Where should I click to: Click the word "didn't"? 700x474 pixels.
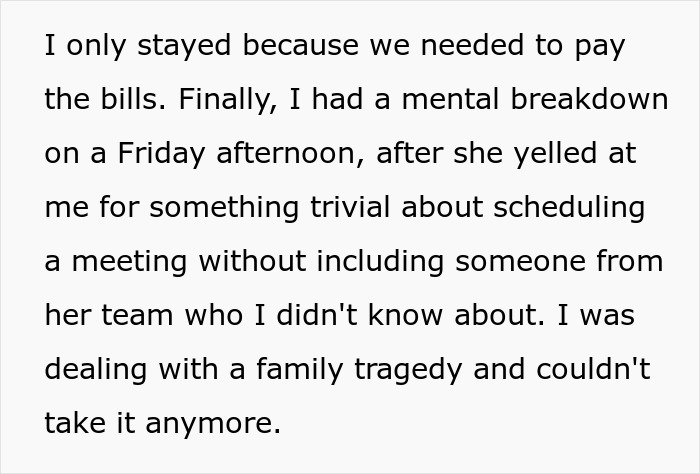(317, 315)
